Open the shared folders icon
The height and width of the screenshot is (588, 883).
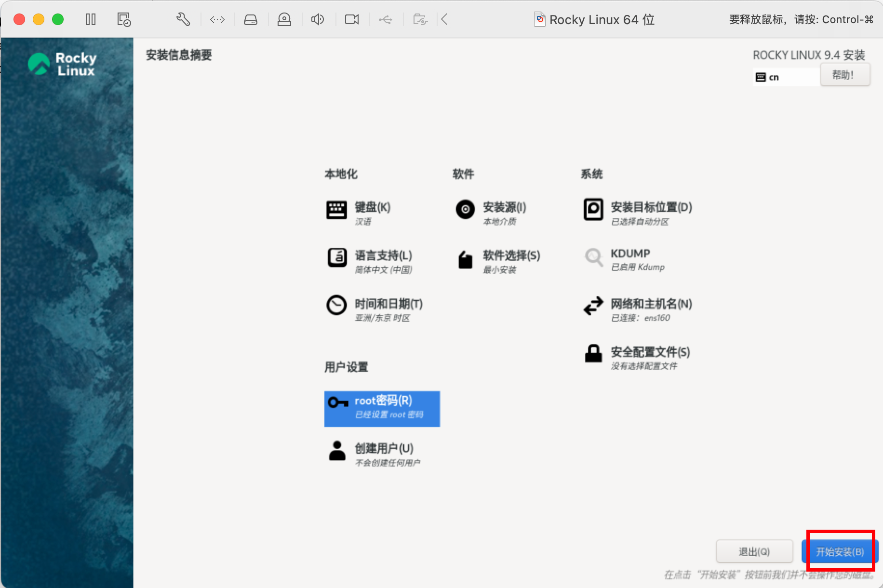coord(420,19)
